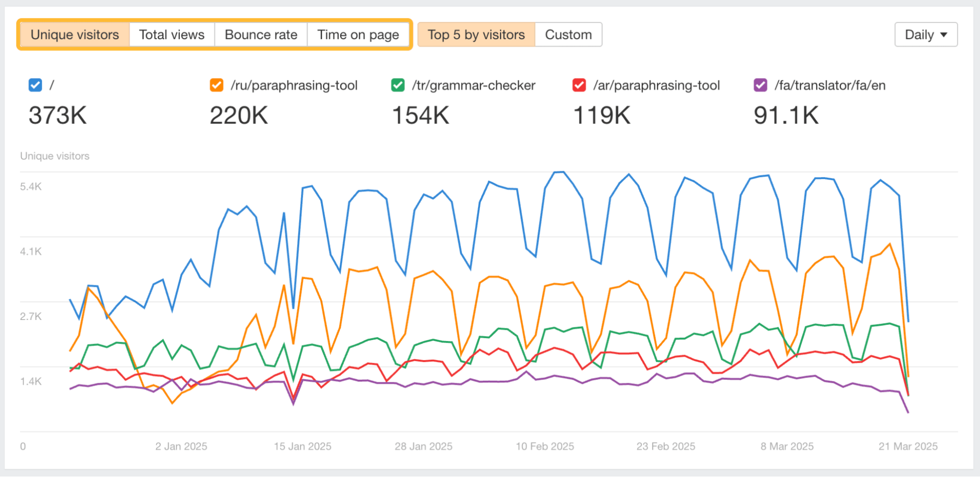980x477 pixels.
Task: Disable the green /tr/grammar-checker checkbox
Action: point(398,85)
